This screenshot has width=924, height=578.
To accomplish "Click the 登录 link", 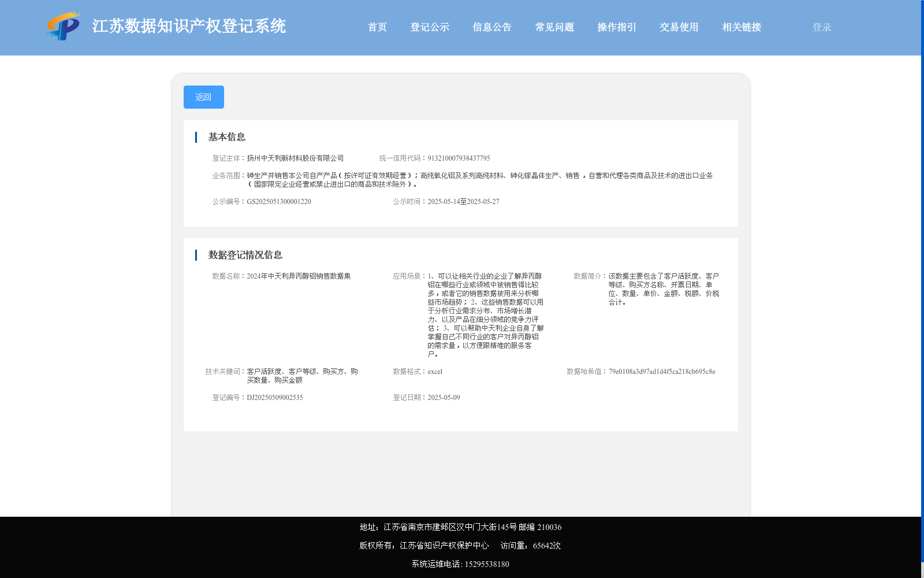I will (822, 27).
